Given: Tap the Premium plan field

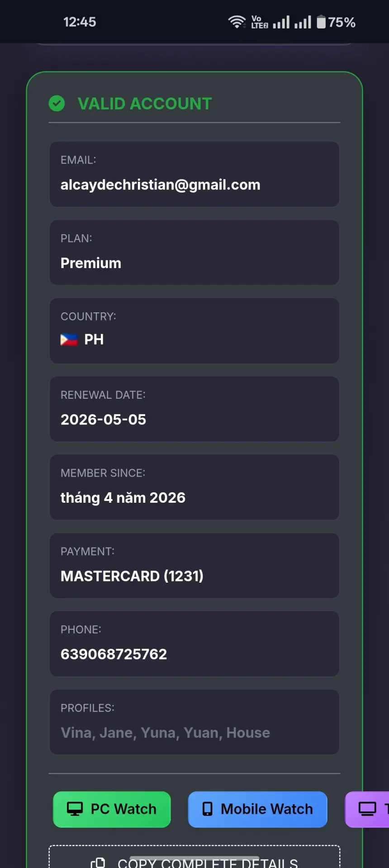Looking at the screenshot, I should click(194, 252).
